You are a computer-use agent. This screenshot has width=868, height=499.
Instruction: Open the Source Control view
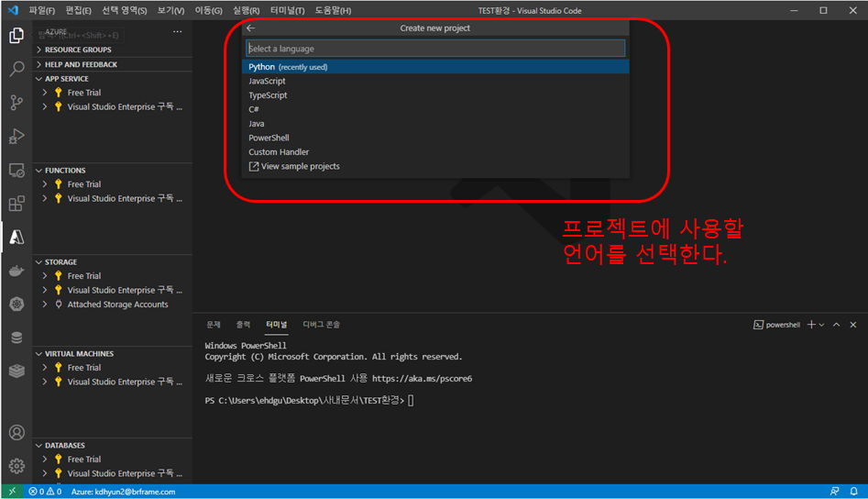click(16, 103)
